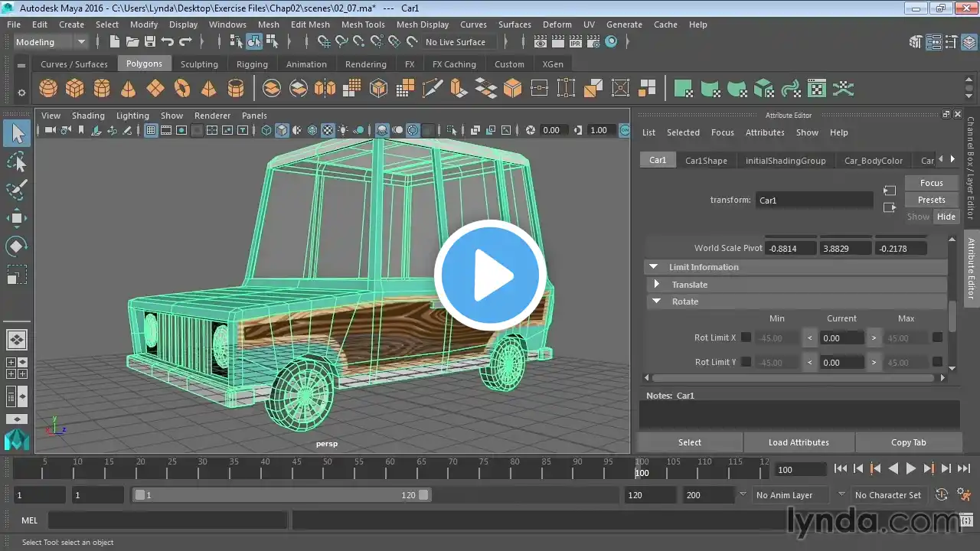
Task: Toggle the viewport grid display
Action: coord(151,130)
